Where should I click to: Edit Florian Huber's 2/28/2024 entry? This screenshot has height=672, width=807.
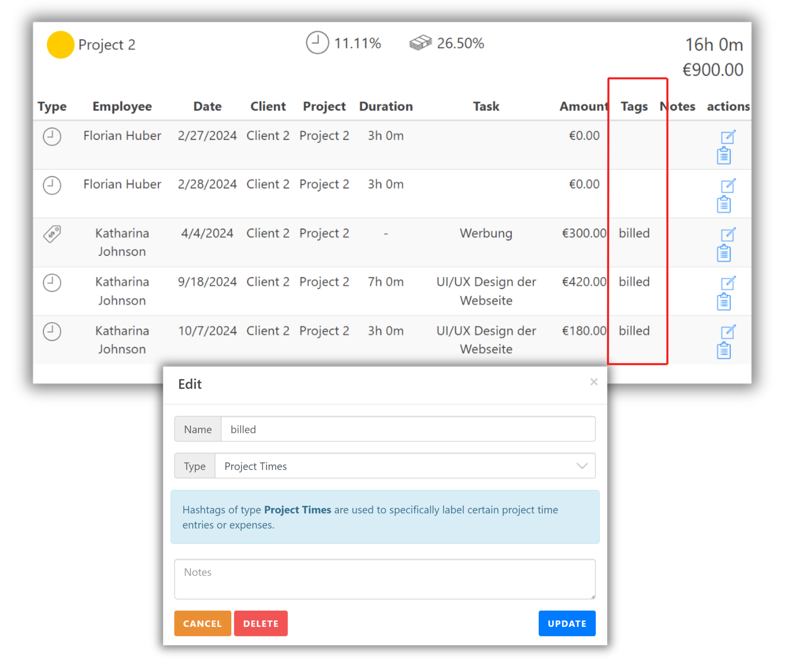pyautogui.click(x=728, y=186)
